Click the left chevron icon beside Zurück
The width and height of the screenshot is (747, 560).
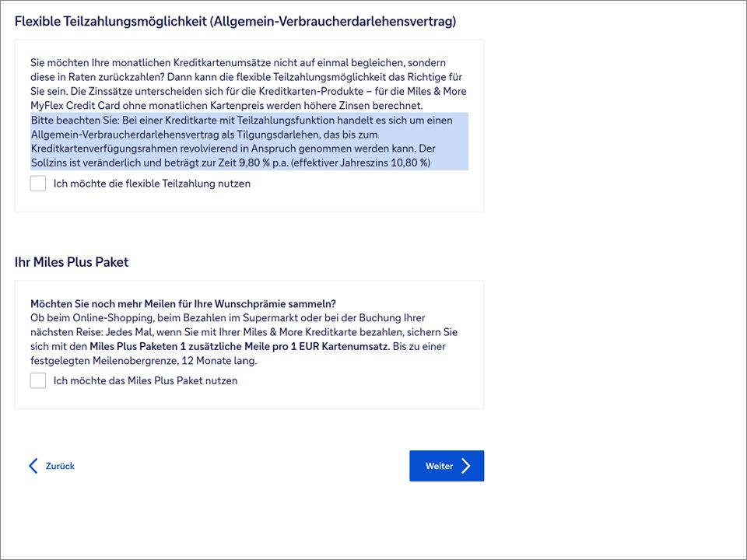[x=33, y=466]
